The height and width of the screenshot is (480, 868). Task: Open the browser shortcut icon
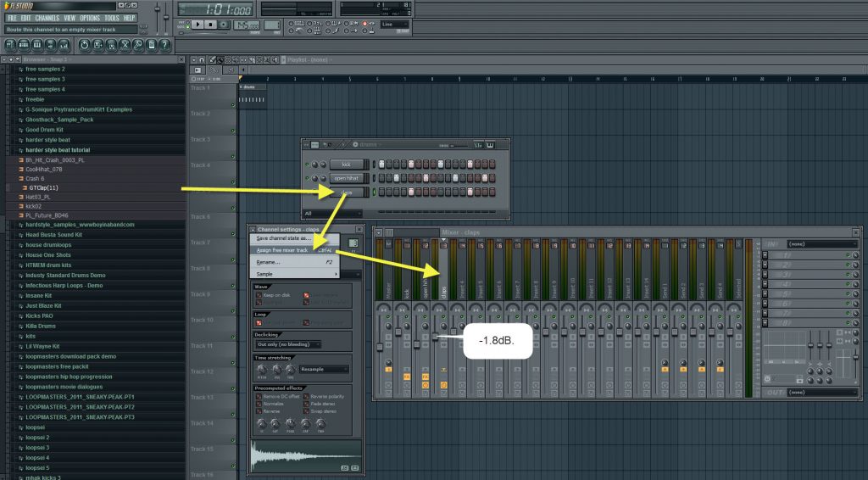coord(50,45)
